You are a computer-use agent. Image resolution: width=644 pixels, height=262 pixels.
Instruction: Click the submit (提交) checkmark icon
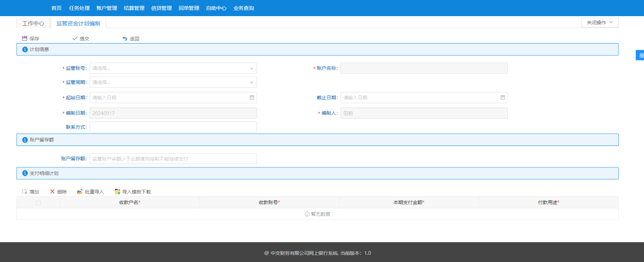75,39
